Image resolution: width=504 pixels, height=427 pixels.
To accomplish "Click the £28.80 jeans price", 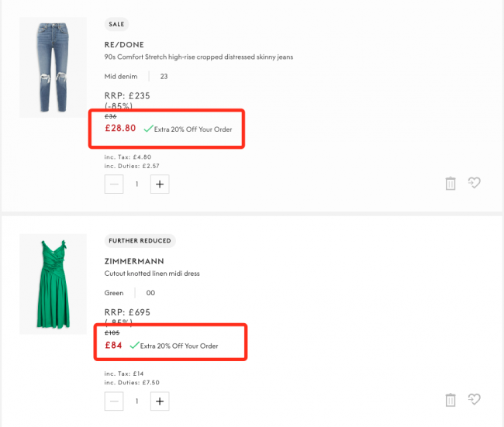I will (x=120, y=128).
